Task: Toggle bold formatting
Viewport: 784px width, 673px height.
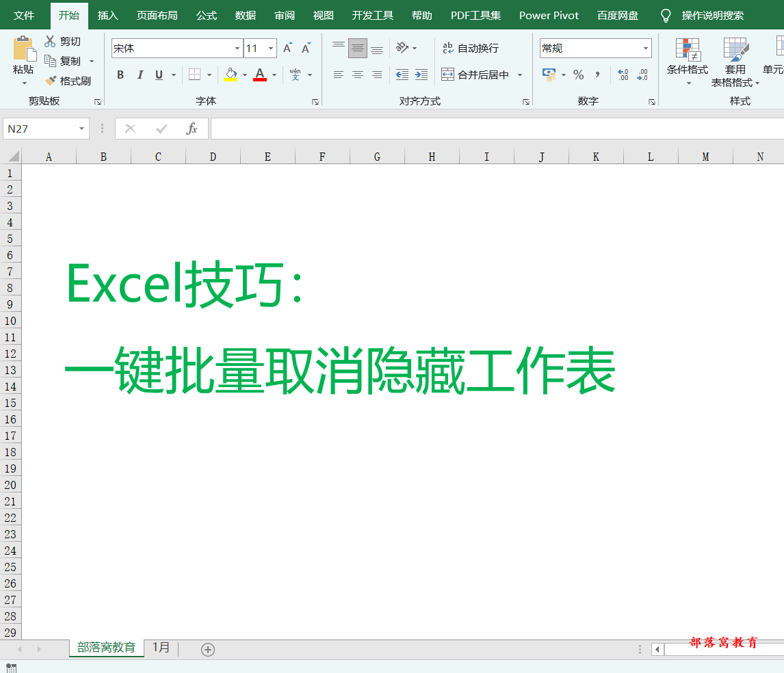Action: tap(120, 75)
